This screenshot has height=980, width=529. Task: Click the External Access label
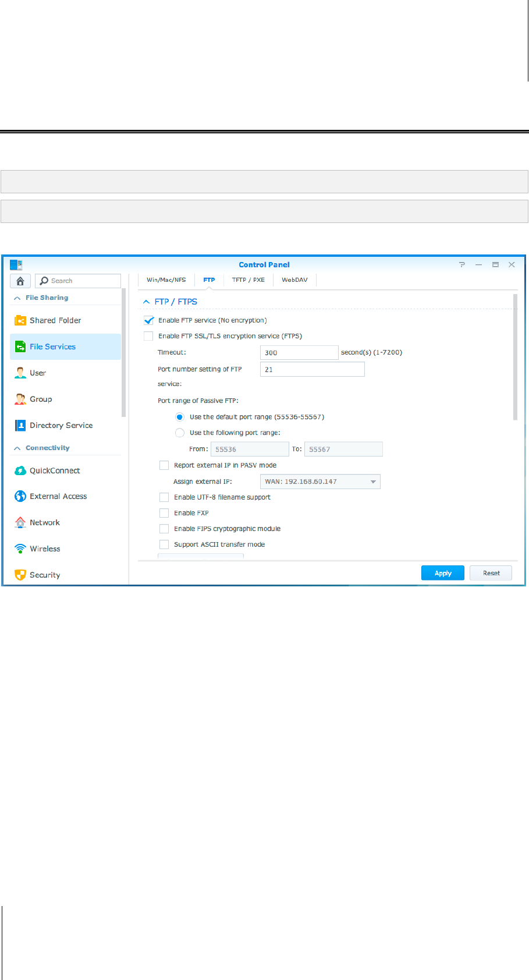coord(58,496)
